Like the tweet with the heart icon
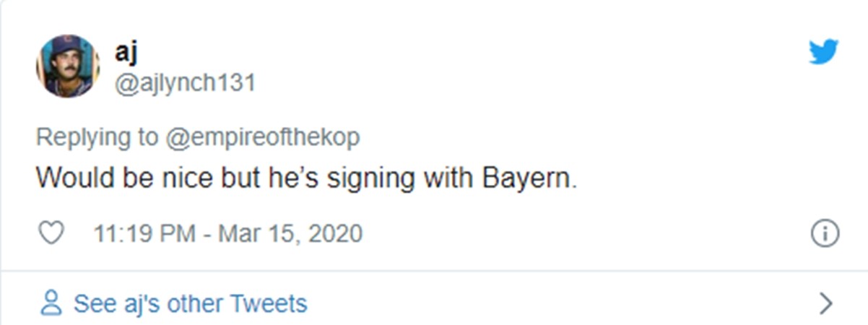 point(51,233)
